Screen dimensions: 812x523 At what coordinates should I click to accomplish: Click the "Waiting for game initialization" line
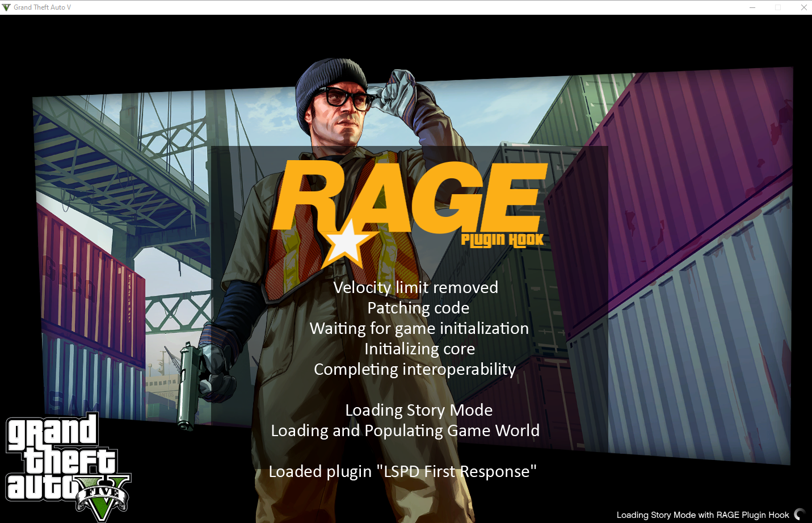[419, 329]
